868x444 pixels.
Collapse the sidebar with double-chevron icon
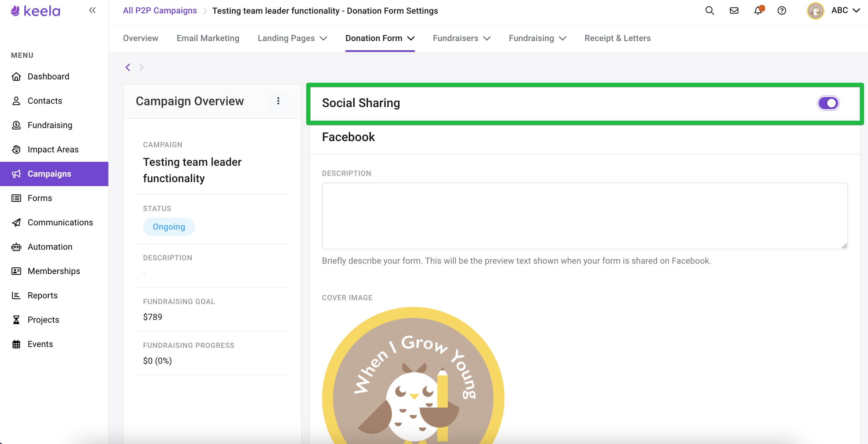[92, 10]
